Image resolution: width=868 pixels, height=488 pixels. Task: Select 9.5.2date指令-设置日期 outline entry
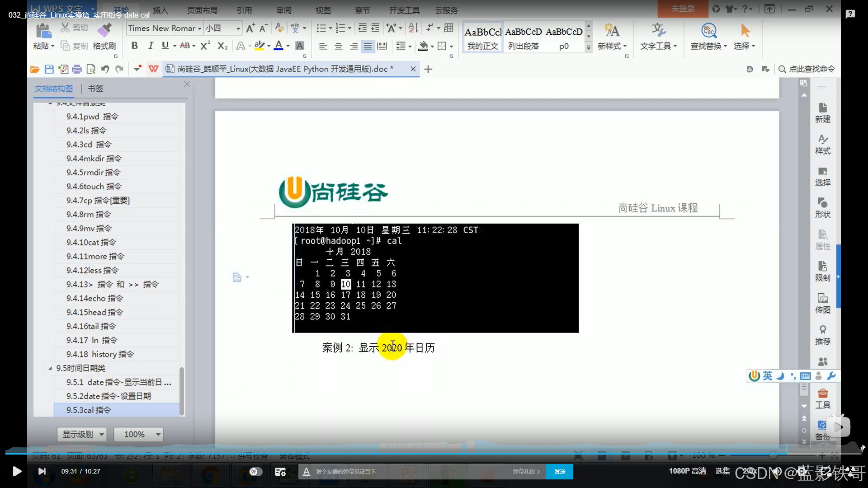tap(108, 396)
